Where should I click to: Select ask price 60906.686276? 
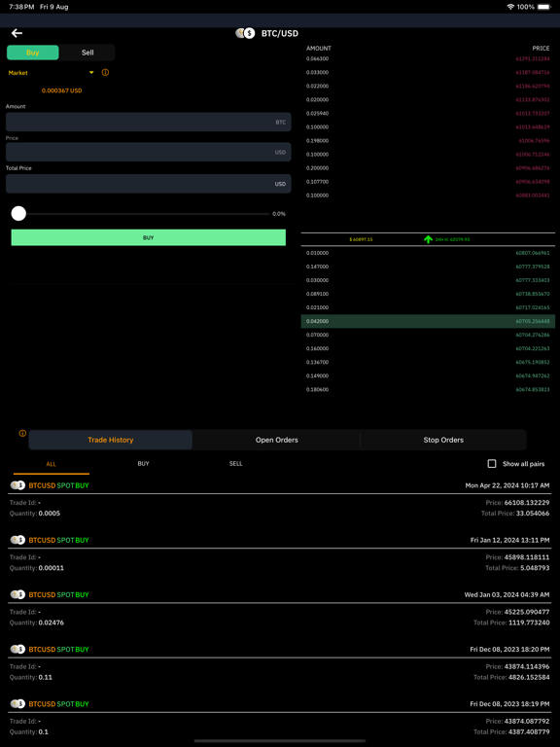pos(533,168)
